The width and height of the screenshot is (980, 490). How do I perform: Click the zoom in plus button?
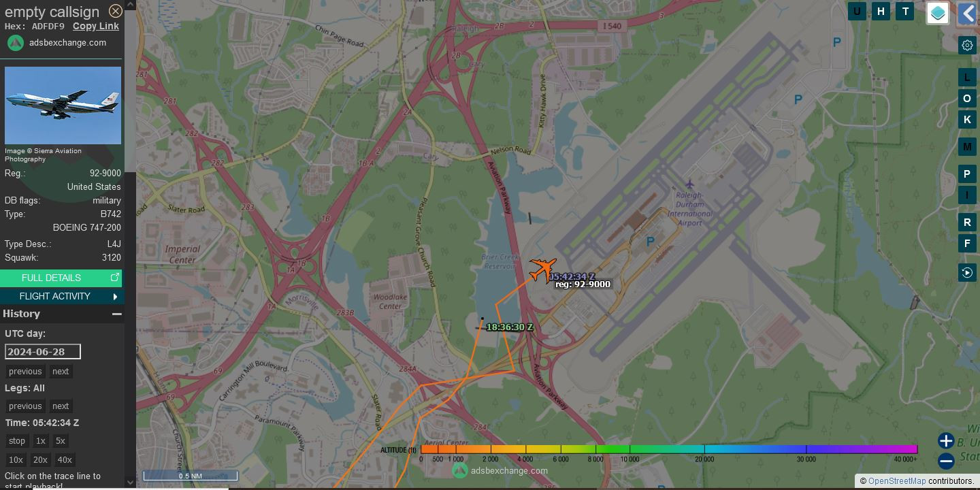point(946,441)
